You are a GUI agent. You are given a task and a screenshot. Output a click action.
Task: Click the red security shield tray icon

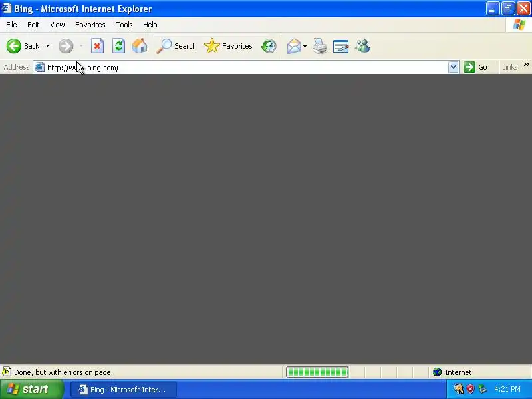coord(470,389)
